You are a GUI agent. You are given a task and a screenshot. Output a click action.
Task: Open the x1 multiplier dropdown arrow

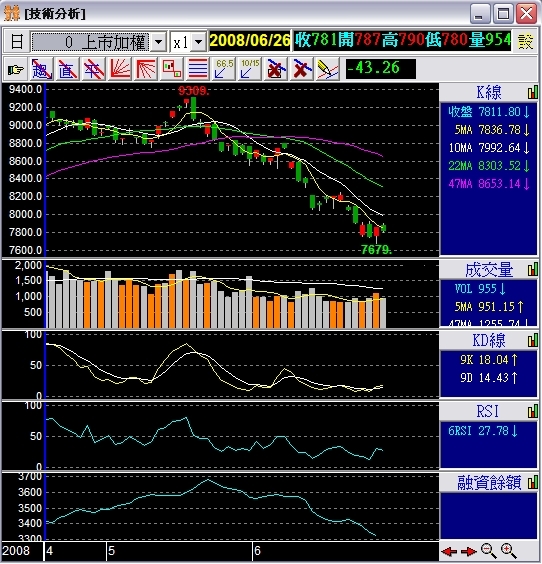click(198, 42)
